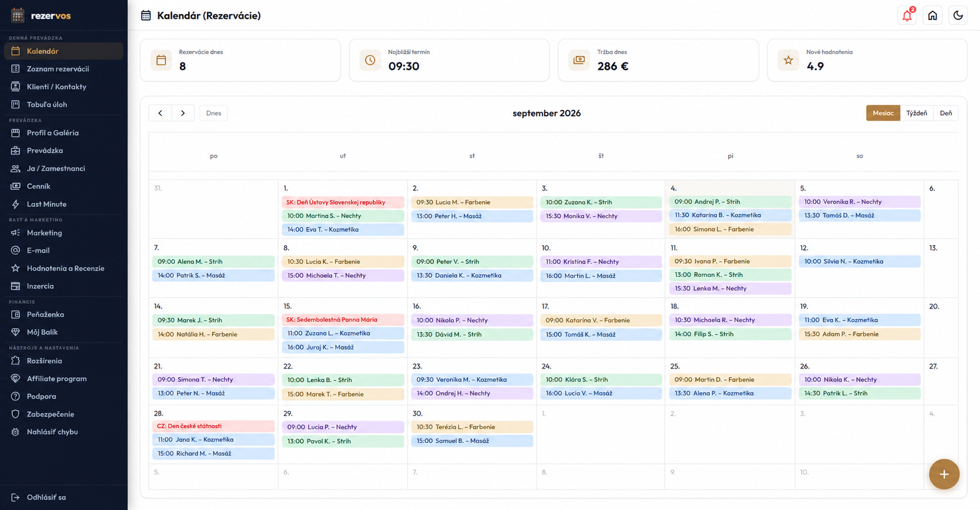Click the Rezervácie dnes calendar icon
Screen dimensions: 980x510
tap(161, 60)
